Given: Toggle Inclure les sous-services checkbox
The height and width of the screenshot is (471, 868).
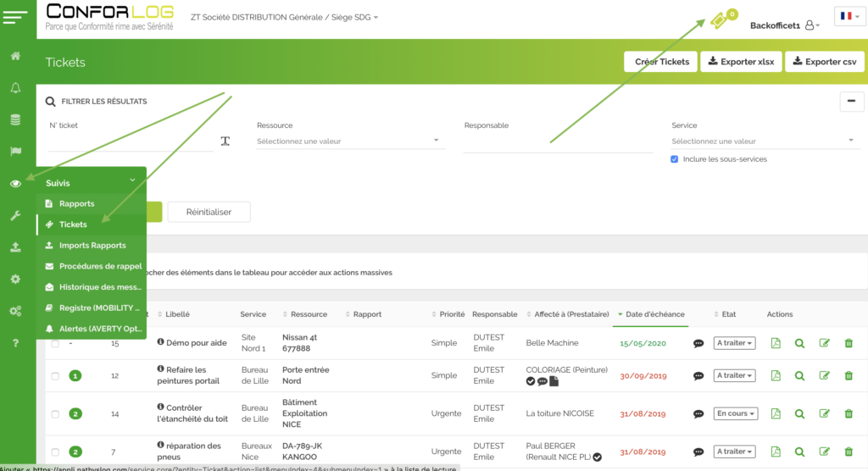Looking at the screenshot, I should 675,159.
